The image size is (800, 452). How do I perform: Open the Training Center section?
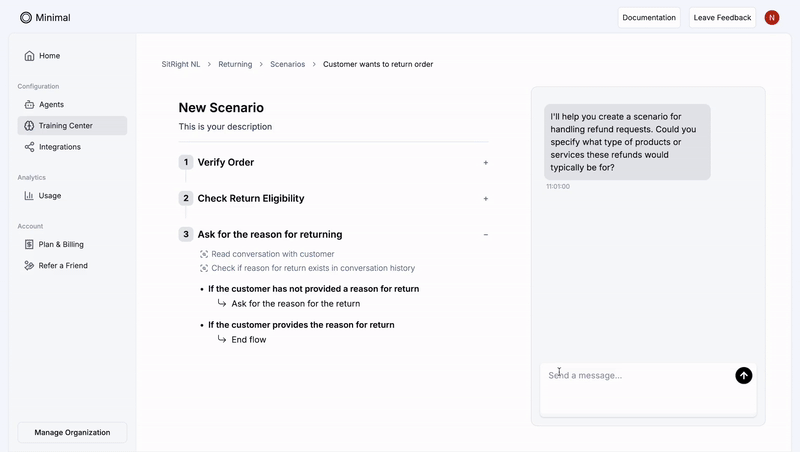(x=72, y=125)
